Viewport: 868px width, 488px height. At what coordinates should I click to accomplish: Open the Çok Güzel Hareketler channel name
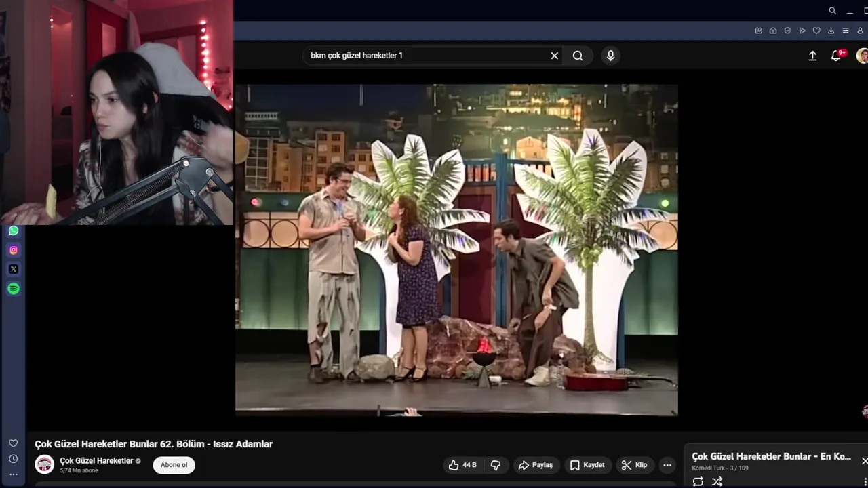[x=96, y=461]
